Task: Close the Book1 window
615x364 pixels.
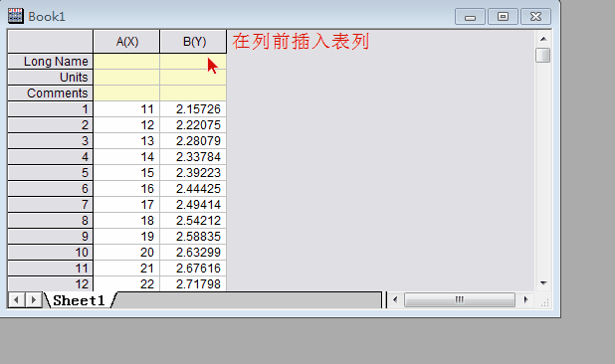Action: click(x=535, y=17)
